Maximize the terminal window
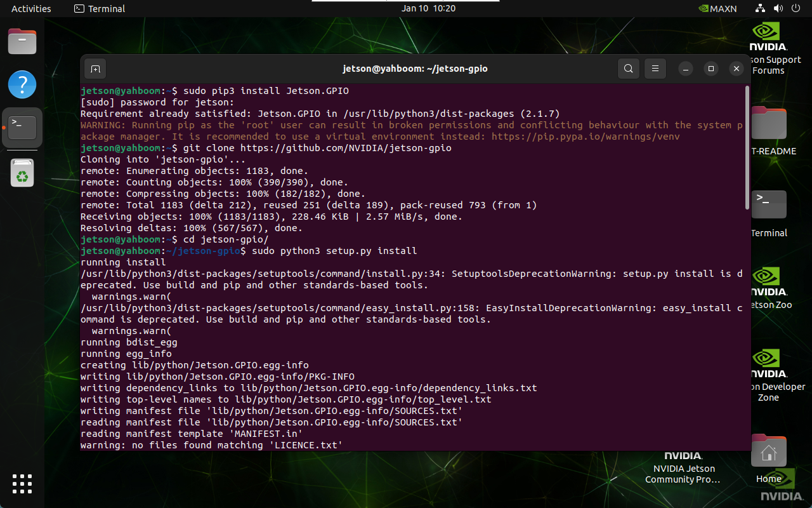The height and width of the screenshot is (508, 812). pyautogui.click(x=711, y=69)
